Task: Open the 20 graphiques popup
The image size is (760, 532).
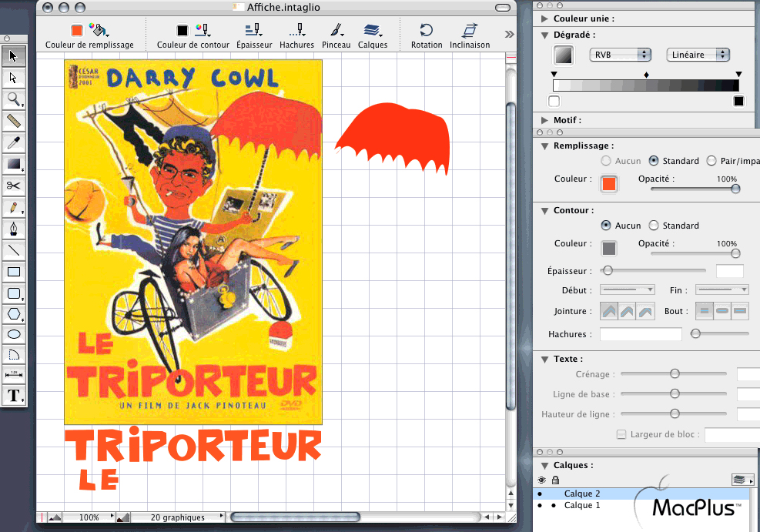Action: coord(178,517)
